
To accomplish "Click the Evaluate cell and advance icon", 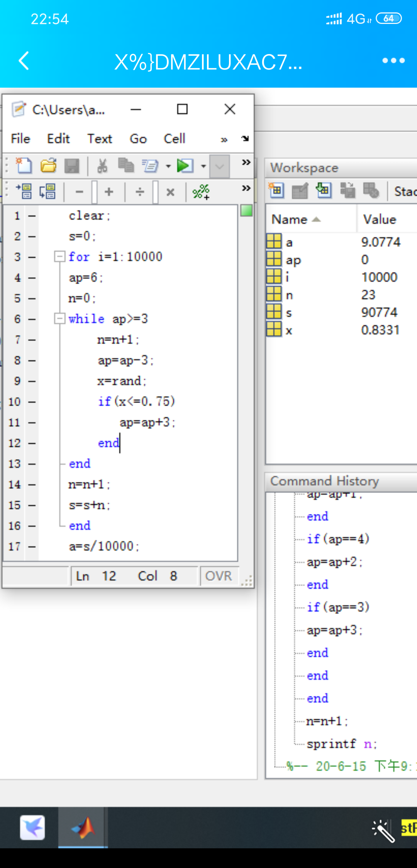I will [47, 191].
